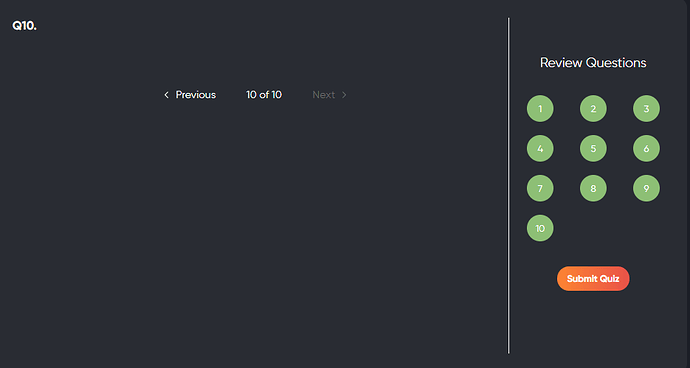Choose the green circle labeled 5
690x368 pixels.
(593, 148)
